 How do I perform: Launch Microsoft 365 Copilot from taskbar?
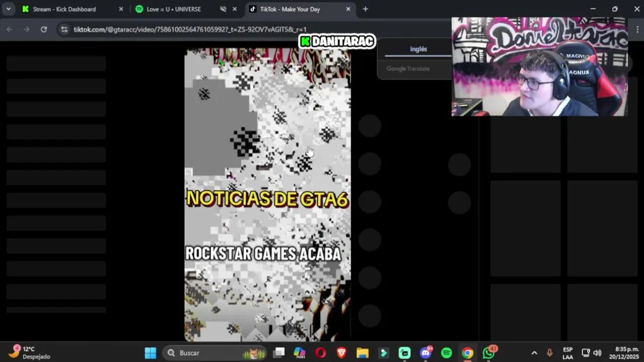300,353
